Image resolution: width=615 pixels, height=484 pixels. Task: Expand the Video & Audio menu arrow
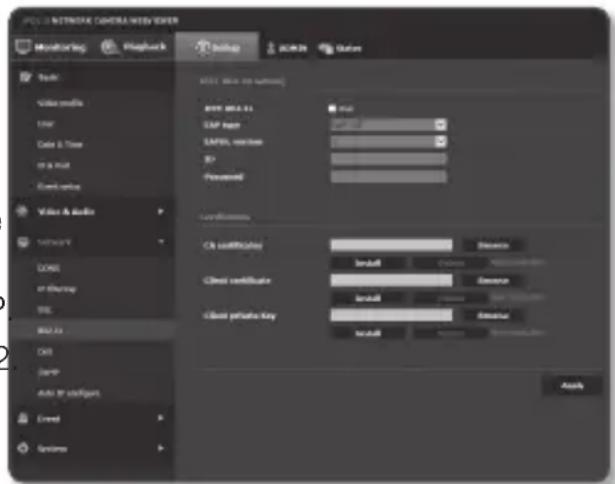[x=160, y=211]
